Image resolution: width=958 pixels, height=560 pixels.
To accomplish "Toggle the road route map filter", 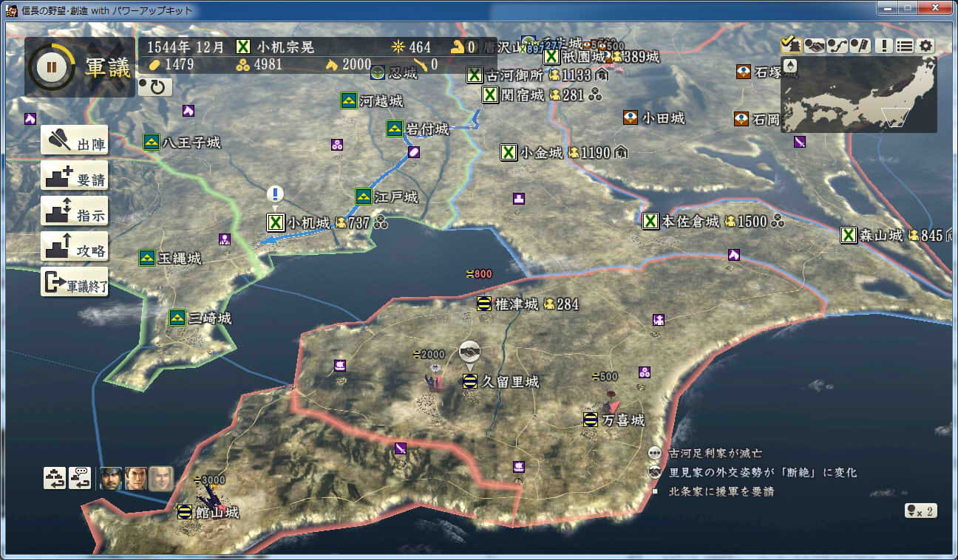I will click(x=837, y=46).
